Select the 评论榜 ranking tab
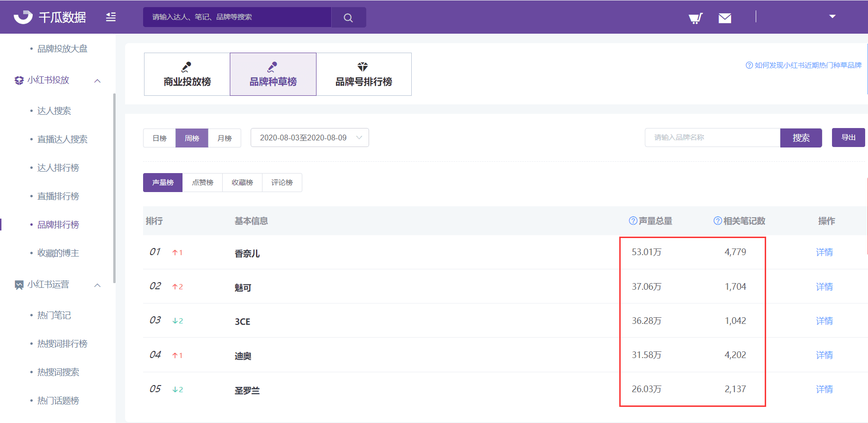 [x=282, y=183]
